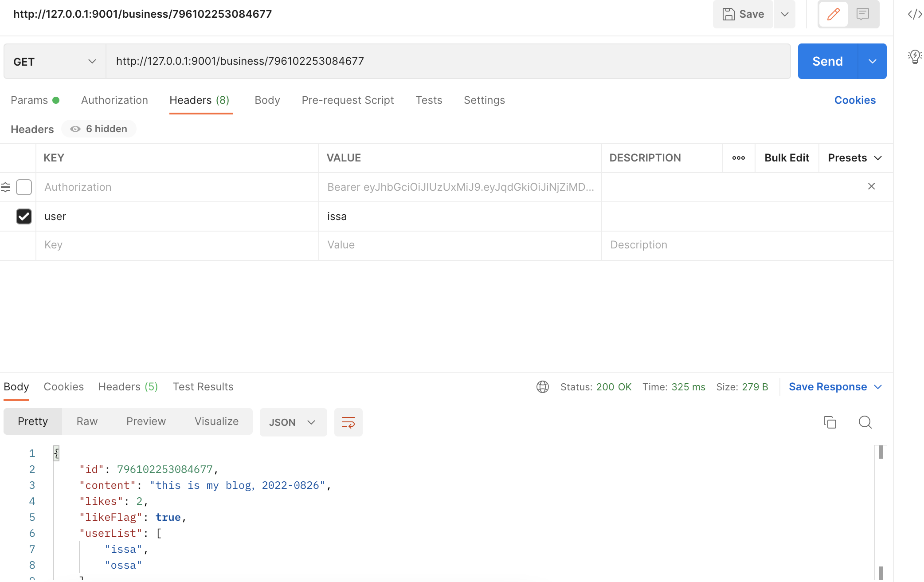
Task: Open the Save options dropdown arrow
Action: (785, 14)
